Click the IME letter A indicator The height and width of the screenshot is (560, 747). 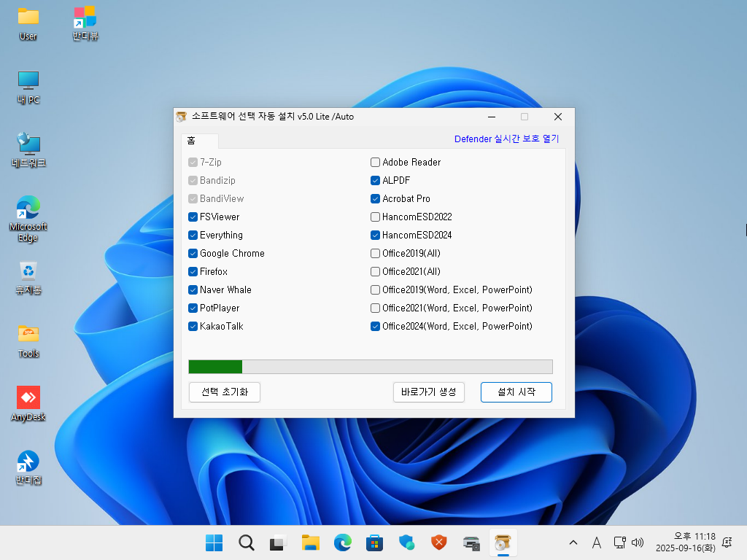pyautogui.click(x=597, y=542)
